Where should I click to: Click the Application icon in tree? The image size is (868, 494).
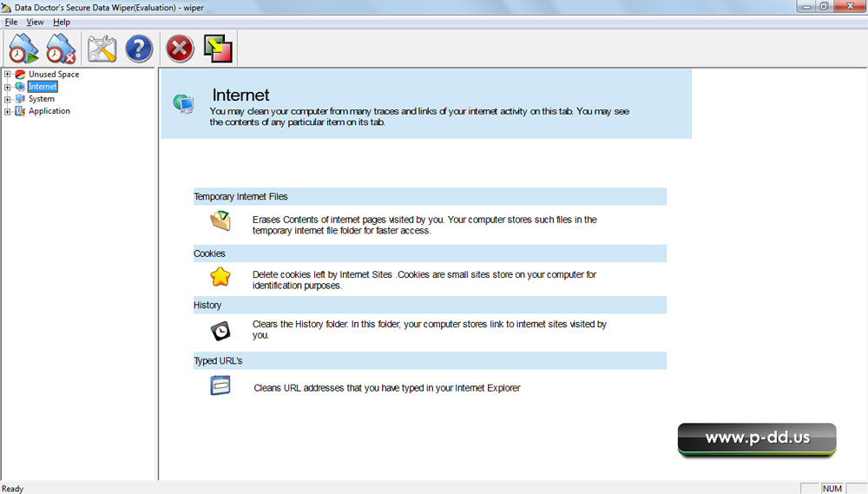[20, 111]
